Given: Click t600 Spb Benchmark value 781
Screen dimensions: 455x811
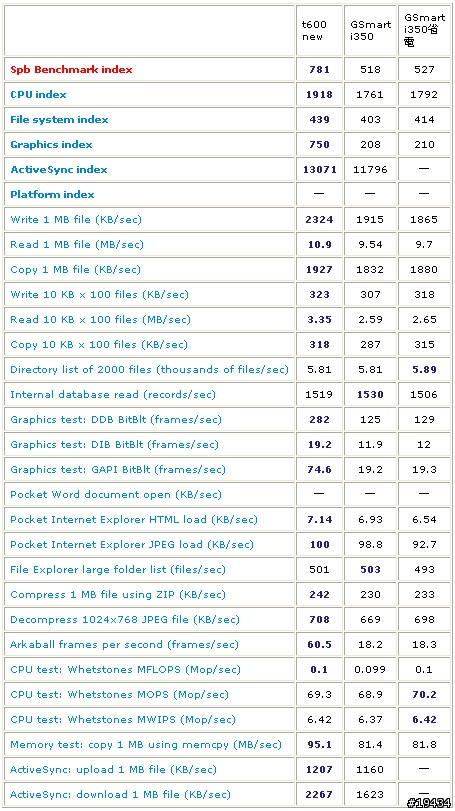Looking at the screenshot, I should pyautogui.click(x=319, y=69).
